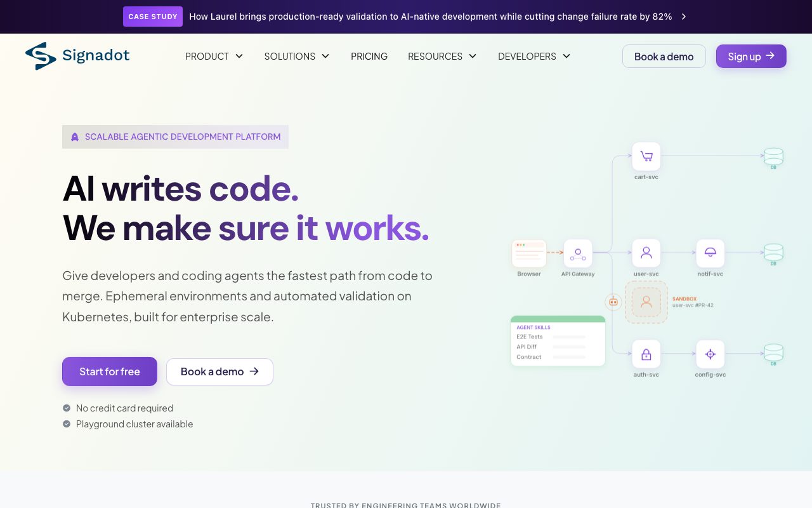
Task: Click the DB cylinder next to notif-svc
Action: pos(773,253)
